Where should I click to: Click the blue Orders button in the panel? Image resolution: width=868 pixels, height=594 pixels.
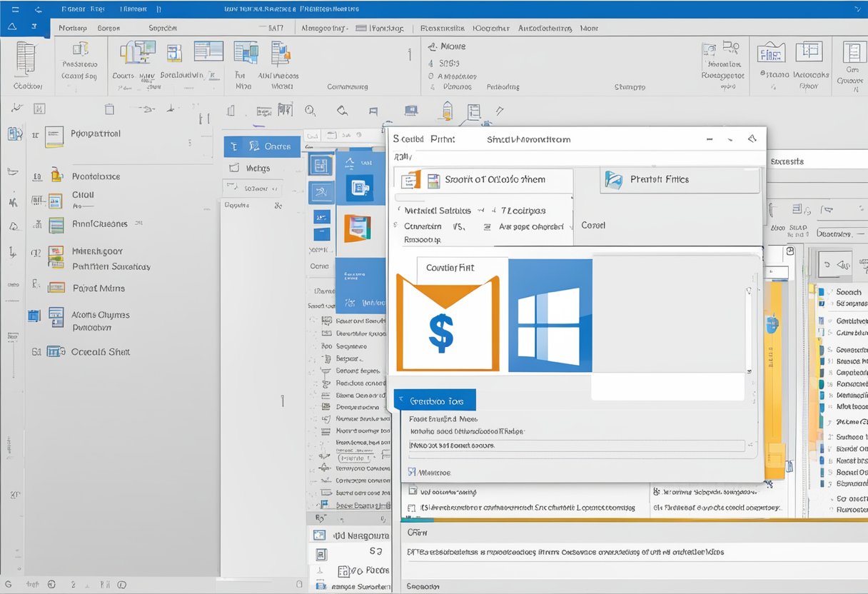point(262,146)
